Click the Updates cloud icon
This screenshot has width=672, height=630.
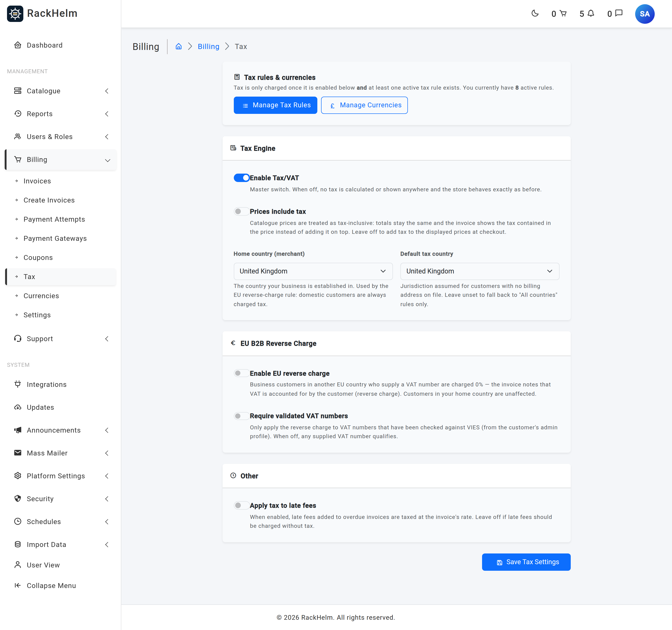coord(18,407)
